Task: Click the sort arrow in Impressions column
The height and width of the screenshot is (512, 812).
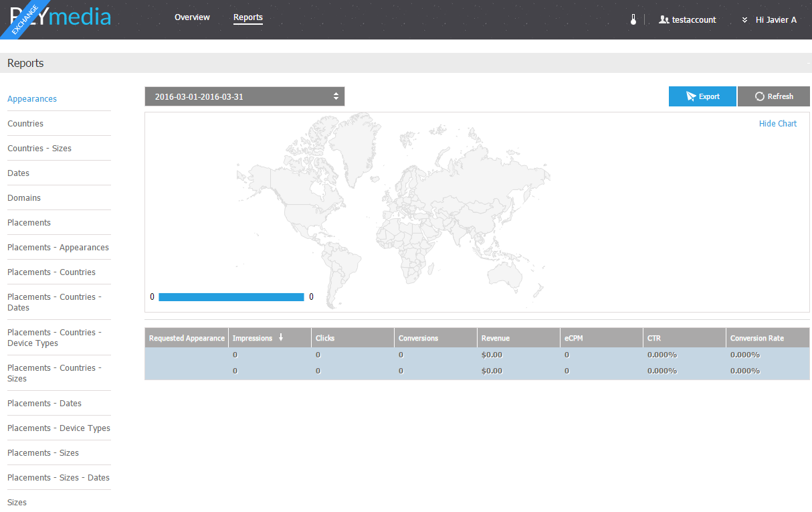Action: [x=281, y=338]
